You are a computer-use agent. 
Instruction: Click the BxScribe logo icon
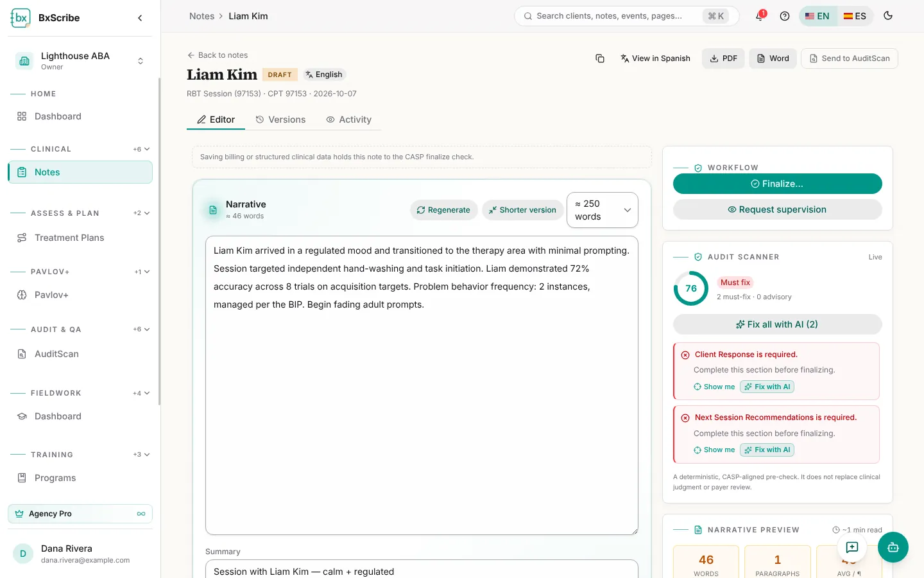point(21,18)
